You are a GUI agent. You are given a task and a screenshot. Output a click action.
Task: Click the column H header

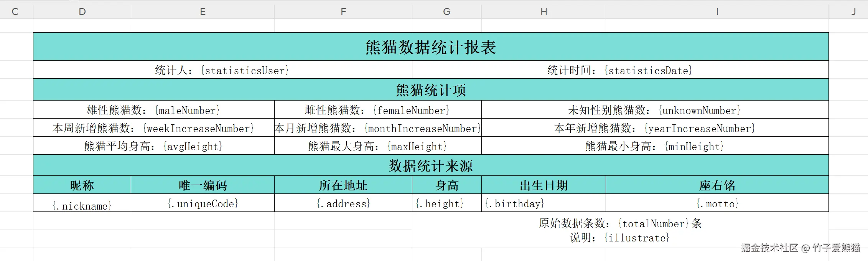click(x=544, y=12)
